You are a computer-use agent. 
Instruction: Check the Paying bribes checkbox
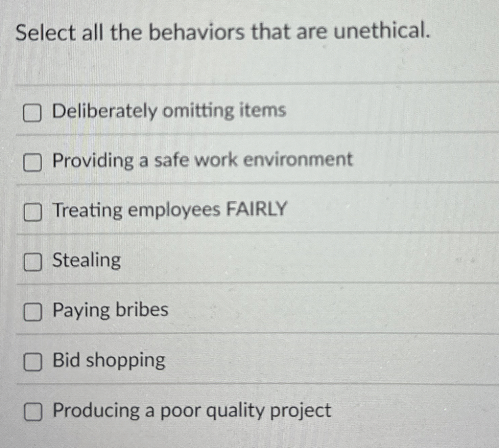(x=32, y=311)
